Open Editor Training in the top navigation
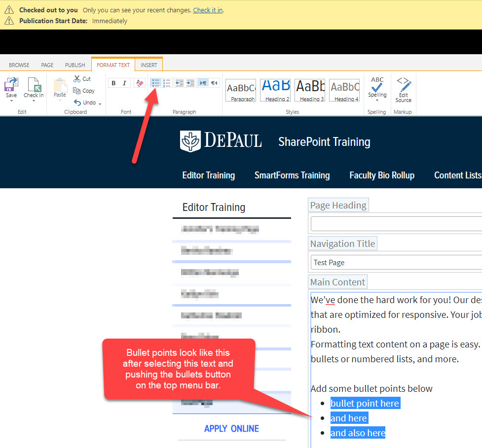Image resolution: width=482 pixels, height=448 pixels. [x=208, y=175]
